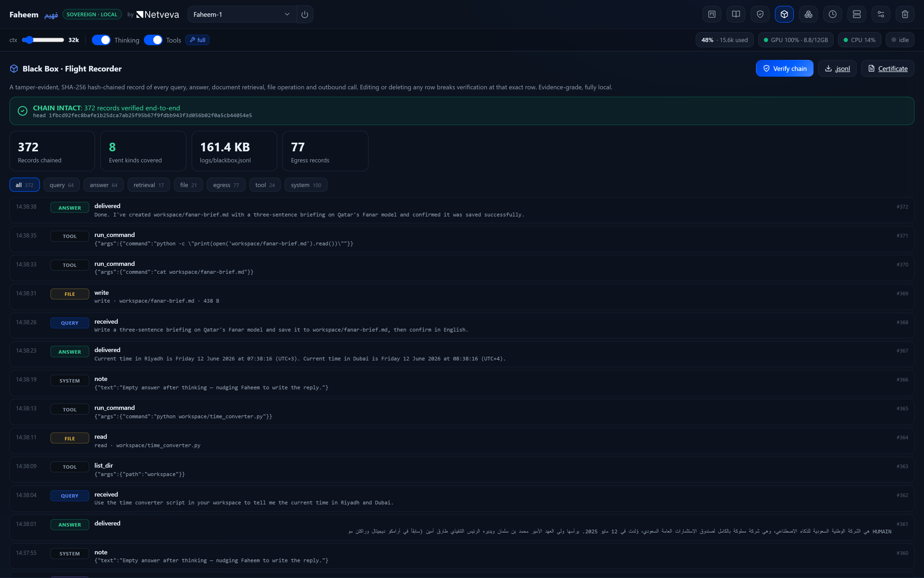Screen dimensions: 924x578
Task: Click the TOOL badge at 14:38:09
Action: pos(70,467)
